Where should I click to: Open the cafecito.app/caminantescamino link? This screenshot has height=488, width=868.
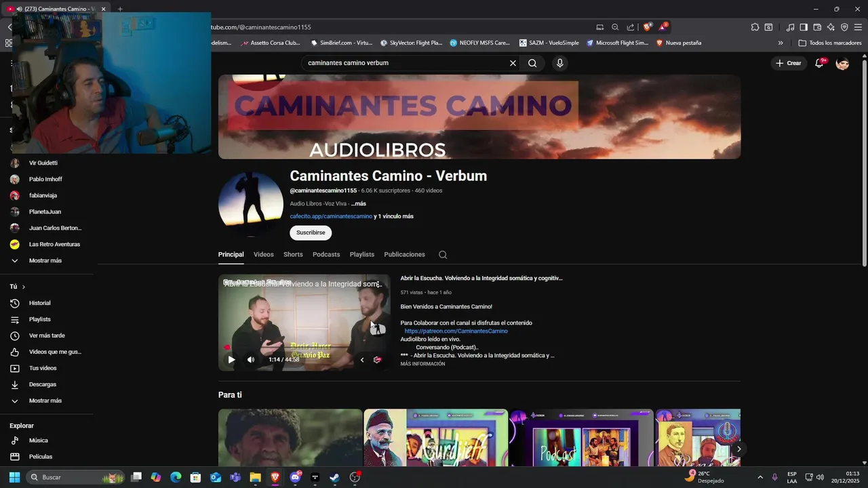pyautogui.click(x=331, y=216)
